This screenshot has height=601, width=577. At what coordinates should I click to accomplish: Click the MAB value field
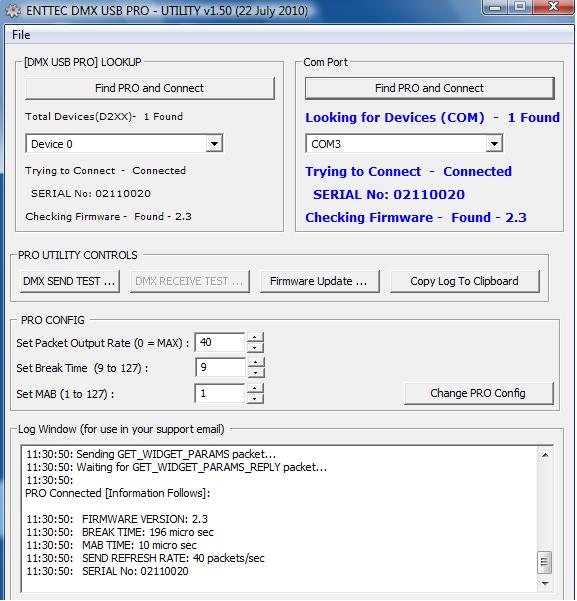point(219,393)
